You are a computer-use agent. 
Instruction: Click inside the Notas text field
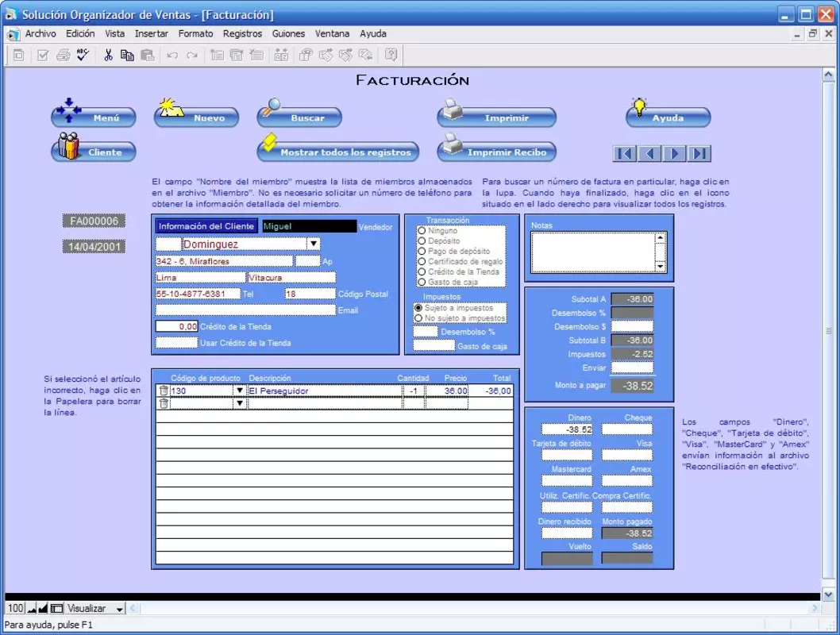pyautogui.click(x=594, y=252)
